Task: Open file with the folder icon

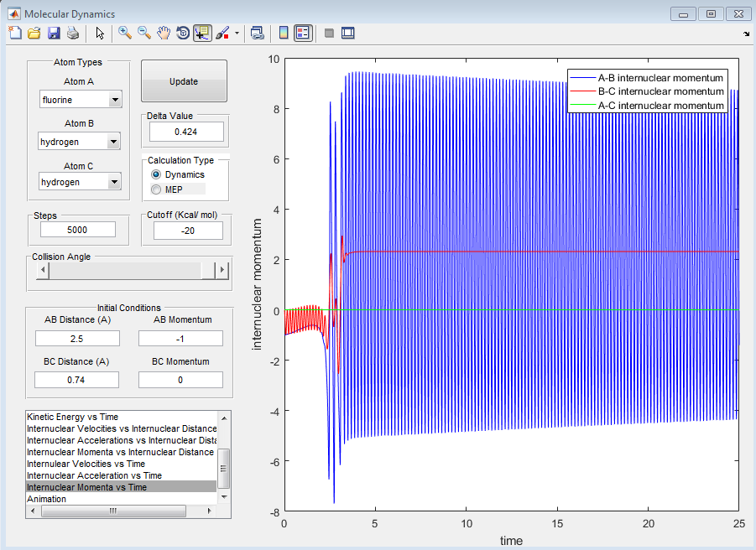Action: (34, 33)
